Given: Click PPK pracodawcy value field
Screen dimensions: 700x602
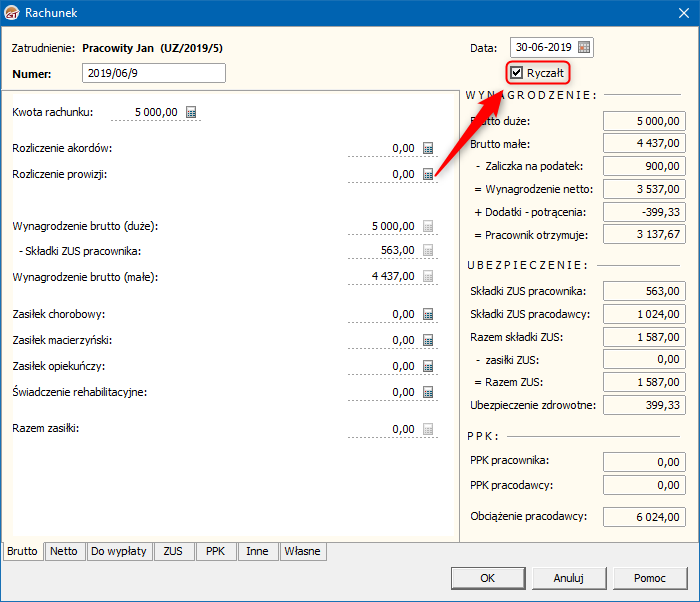Looking at the screenshot, I should click(644, 485).
